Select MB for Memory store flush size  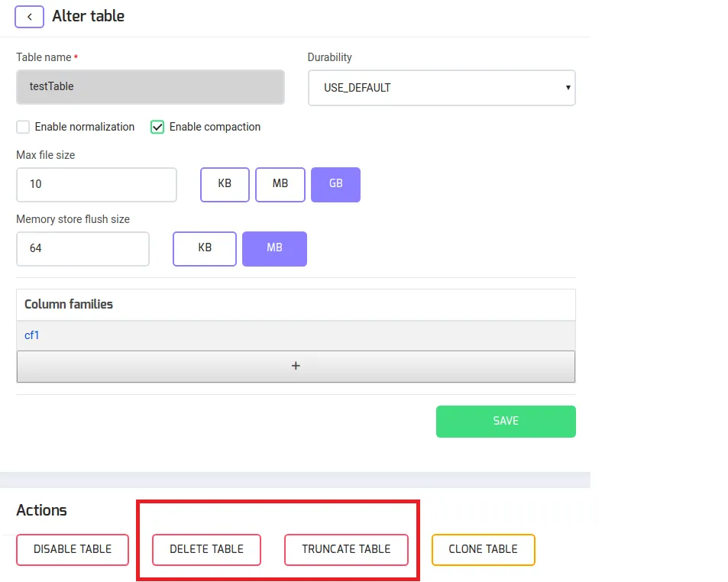[274, 248]
